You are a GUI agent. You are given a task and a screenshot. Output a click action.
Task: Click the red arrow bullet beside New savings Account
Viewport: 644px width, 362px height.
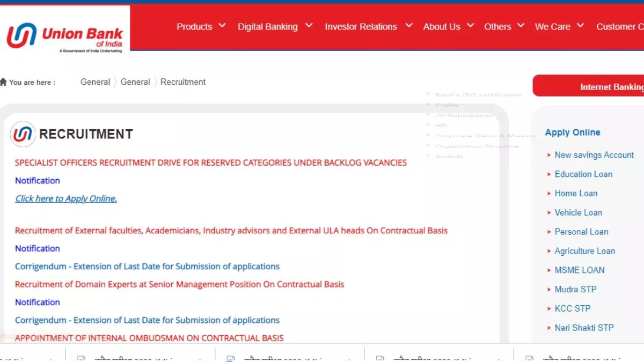(549, 155)
